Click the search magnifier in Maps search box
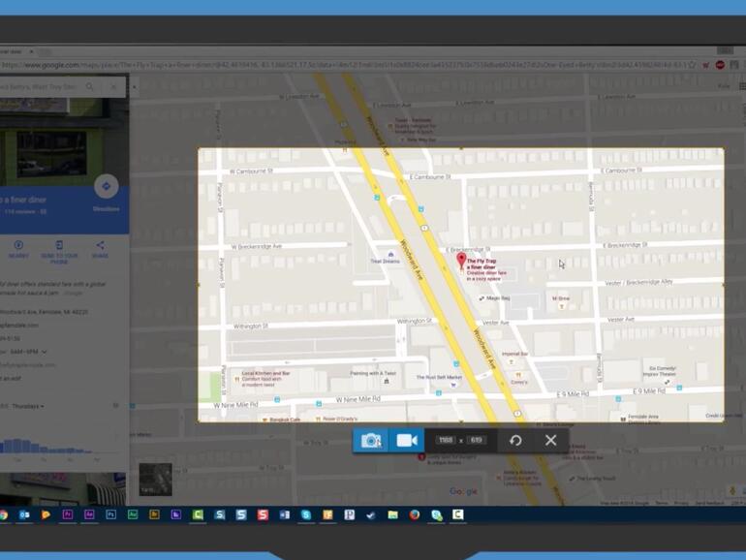Screen dimensions: 746x560 90,87
